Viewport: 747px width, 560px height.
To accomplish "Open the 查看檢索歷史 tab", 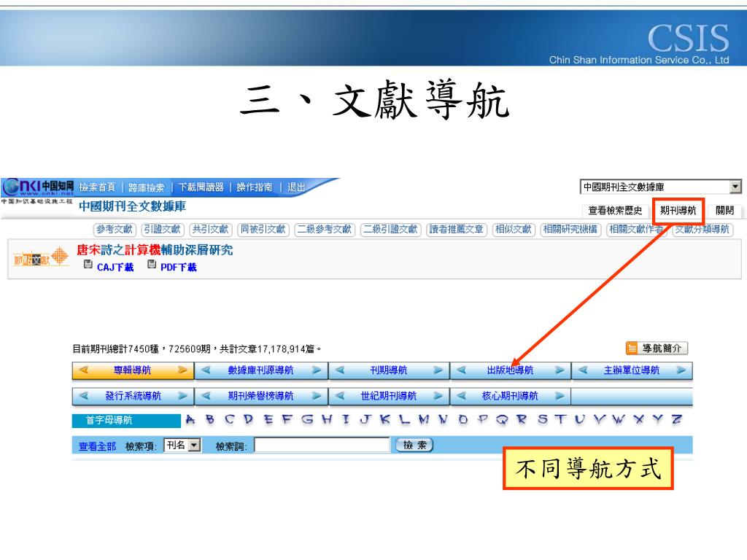I will click(x=615, y=211).
